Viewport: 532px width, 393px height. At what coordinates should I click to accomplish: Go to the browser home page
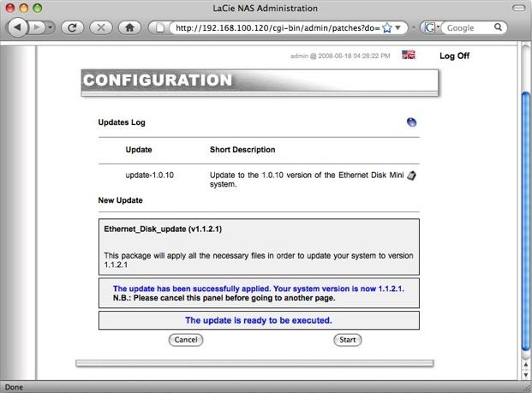[x=129, y=27]
